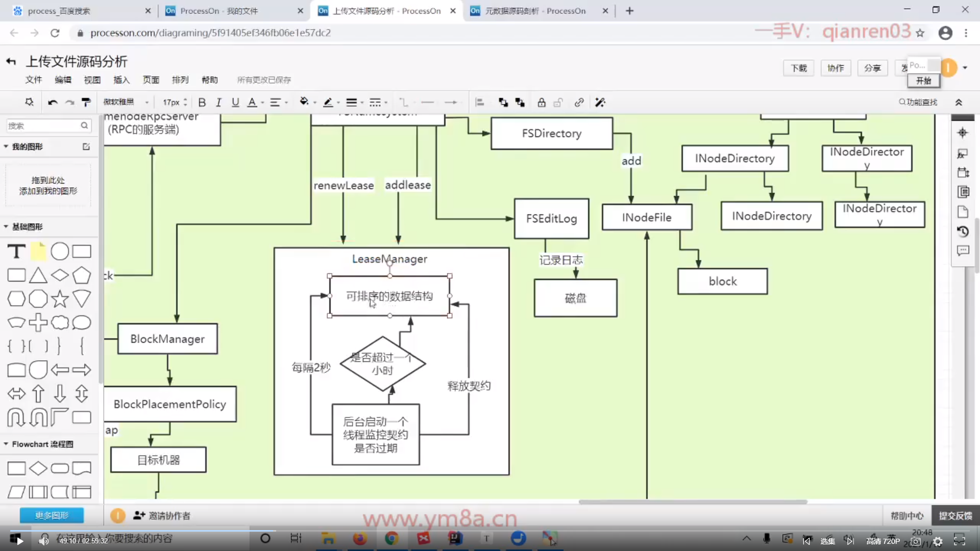Screen dimensions: 980x551
Task: Open the line color pencil picker
Action: (331, 103)
